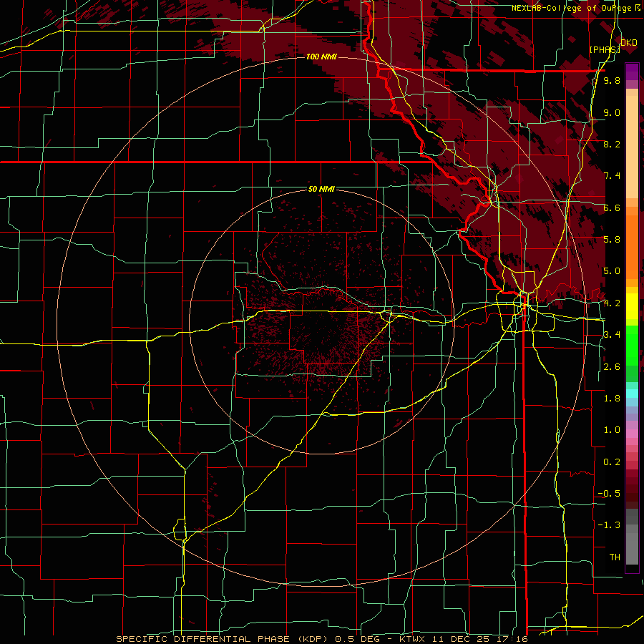Pick the cyan segment of the color bar
The image size is (644, 644).
click(632, 393)
